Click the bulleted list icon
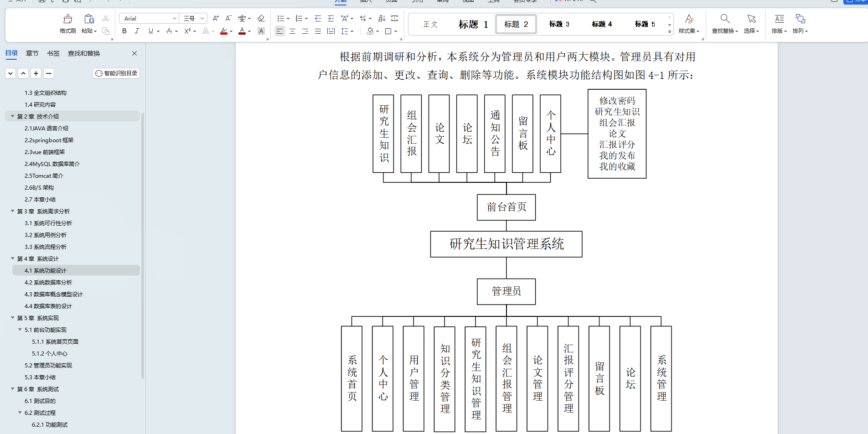868x434 pixels. coord(281,18)
